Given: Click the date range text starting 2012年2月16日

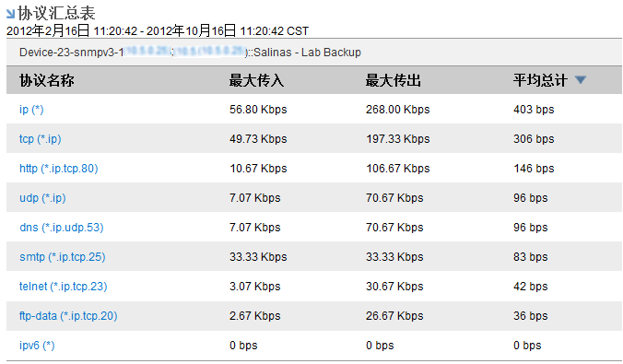Looking at the screenshot, I should pyautogui.click(x=158, y=31).
